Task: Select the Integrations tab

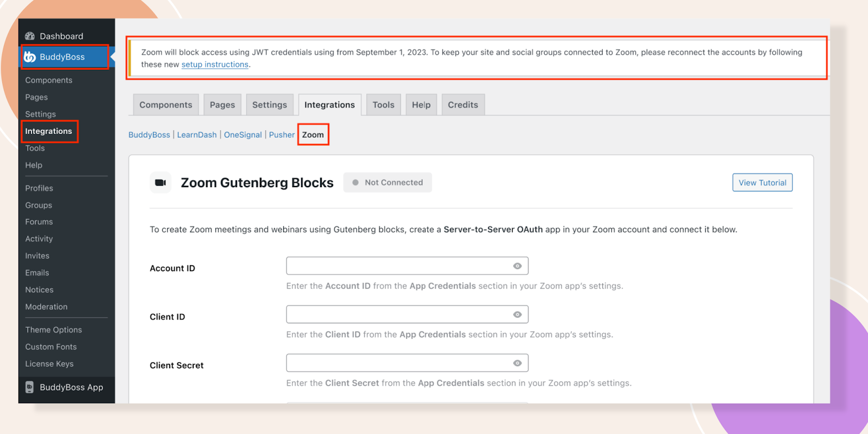Action: coord(330,105)
